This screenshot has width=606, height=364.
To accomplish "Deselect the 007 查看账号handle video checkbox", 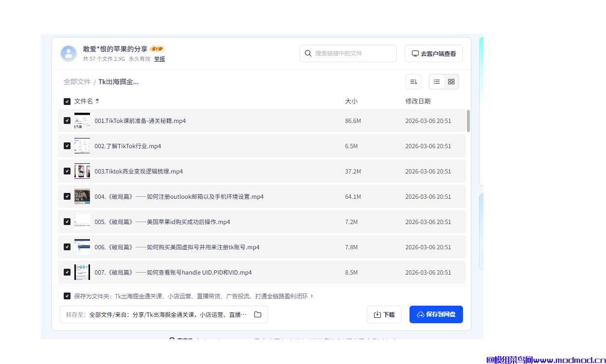I will coord(67,272).
